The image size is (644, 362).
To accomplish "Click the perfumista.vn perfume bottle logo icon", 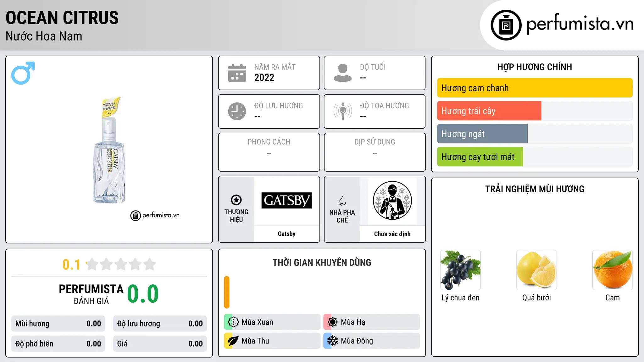I will tap(506, 25).
